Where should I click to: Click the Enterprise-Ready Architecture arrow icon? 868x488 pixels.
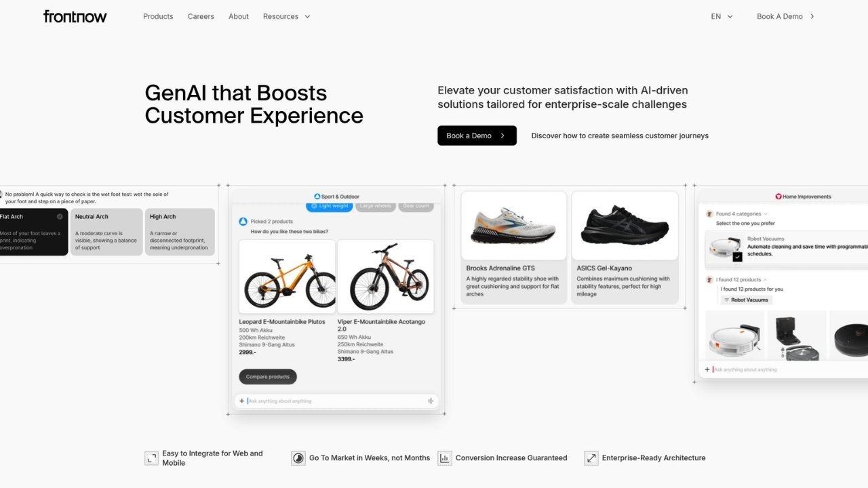(x=591, y=458)
